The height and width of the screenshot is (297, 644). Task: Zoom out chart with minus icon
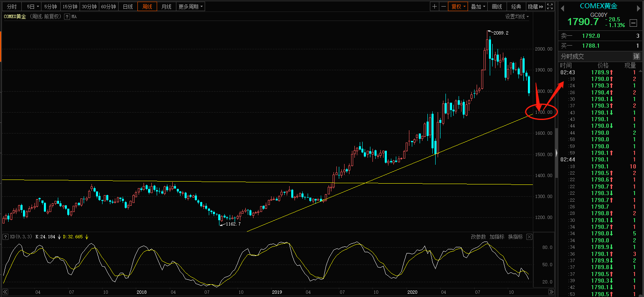[x=443, y=7]
